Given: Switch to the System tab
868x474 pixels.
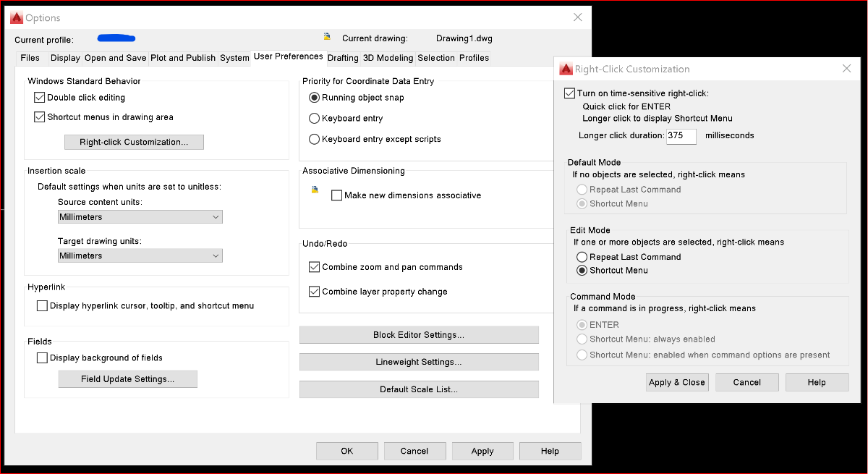Looking at the screenshot, I should pos(234,58).
